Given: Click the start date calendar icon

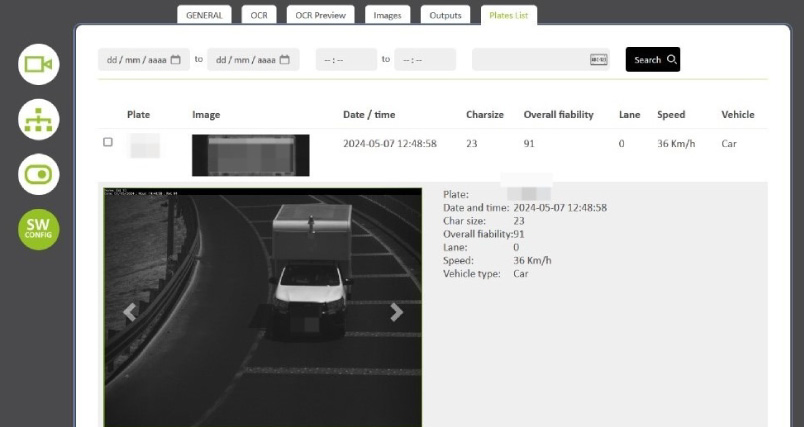Looking at the screenshot, I should 176,60.
